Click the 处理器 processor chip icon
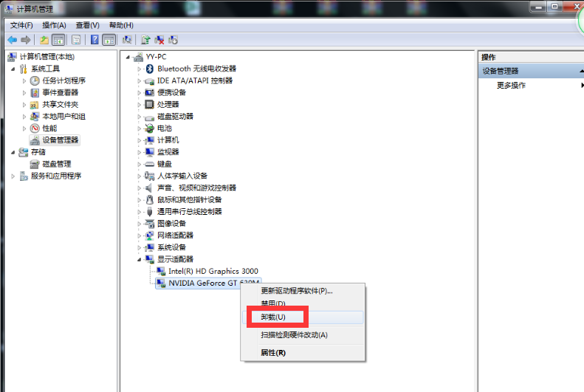 tap(149, 104)
